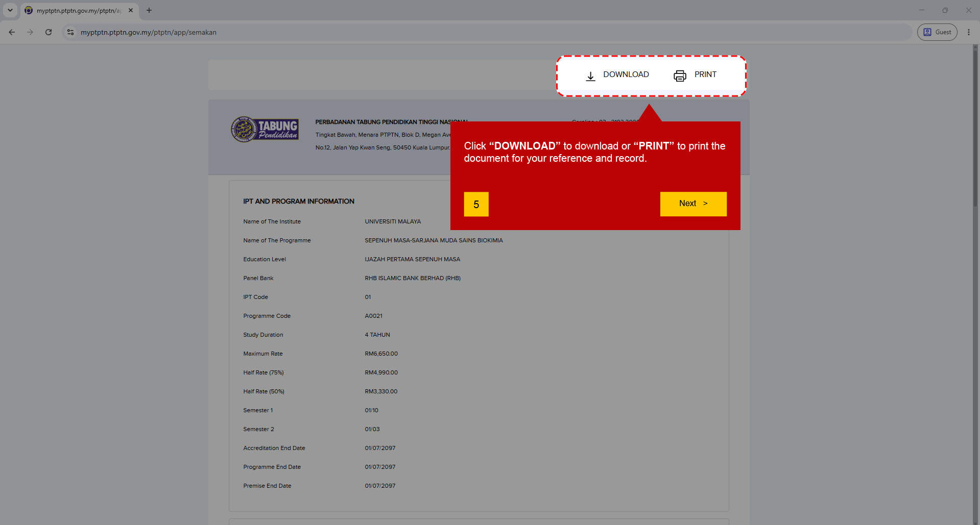Click study duration '4 TAHUN'
980x525 pixels.
tap(377, 335)
